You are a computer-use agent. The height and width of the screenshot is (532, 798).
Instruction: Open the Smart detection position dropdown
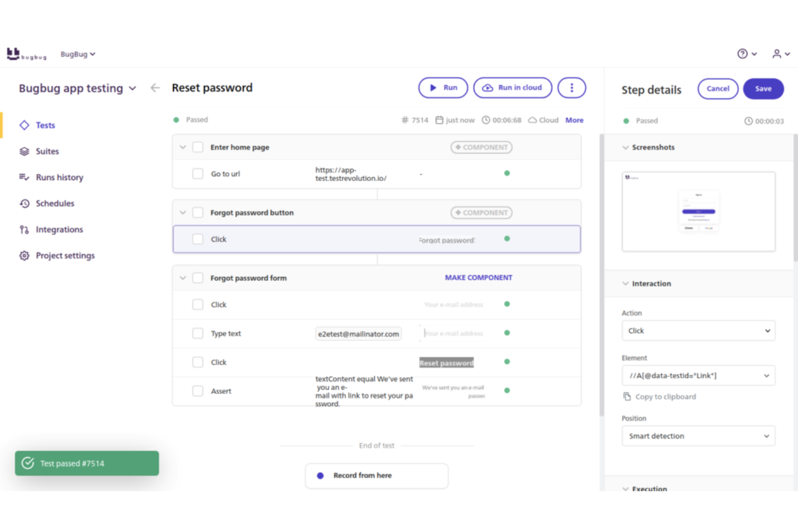pos(698,436)
